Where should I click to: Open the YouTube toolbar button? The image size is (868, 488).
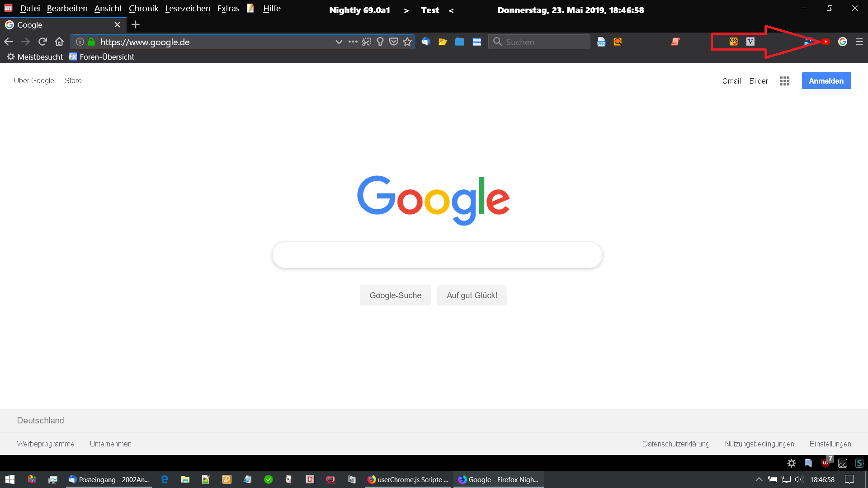point(826,42)
